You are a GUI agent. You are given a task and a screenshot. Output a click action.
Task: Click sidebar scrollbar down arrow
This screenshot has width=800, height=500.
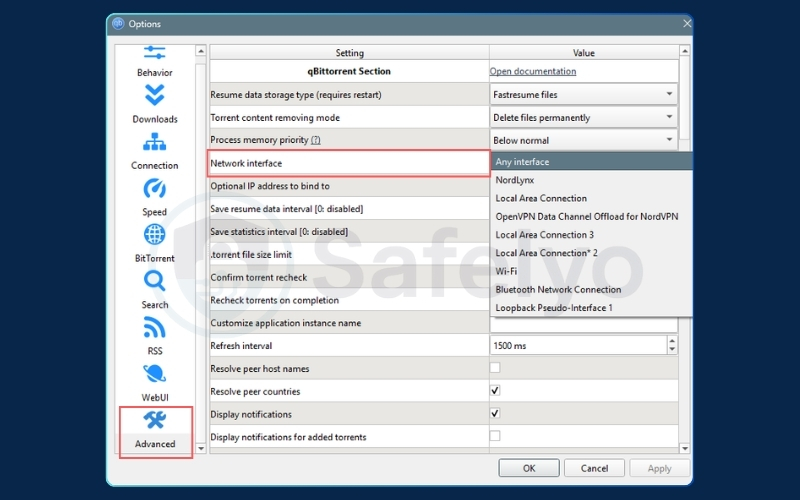pos(201,448)
